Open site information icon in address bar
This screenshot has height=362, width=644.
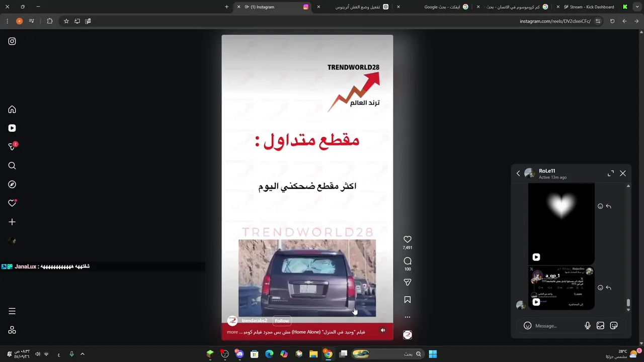pos(598,21)
